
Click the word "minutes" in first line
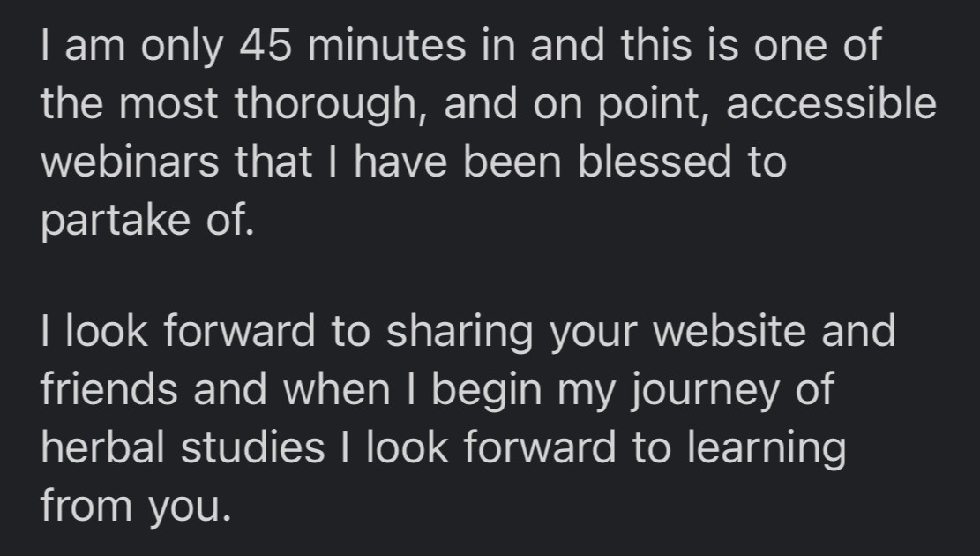[387, 46]
